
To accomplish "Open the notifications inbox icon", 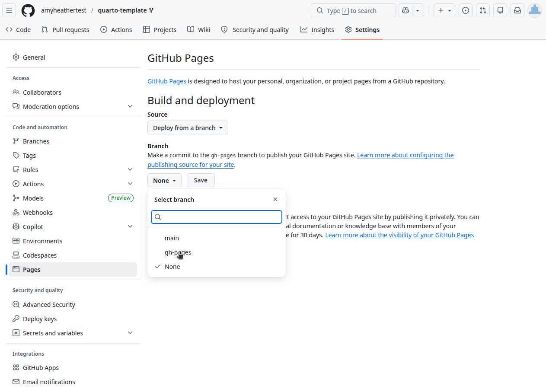I will point(517,10).
